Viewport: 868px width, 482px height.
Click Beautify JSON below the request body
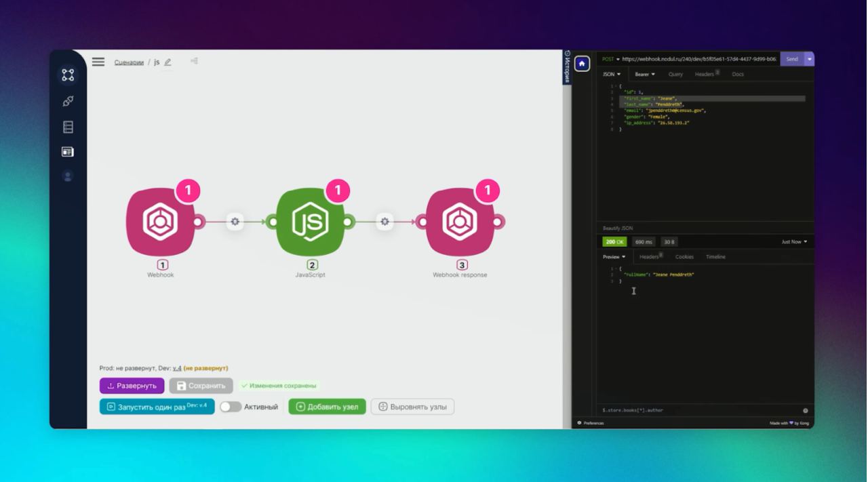(616, 228)
